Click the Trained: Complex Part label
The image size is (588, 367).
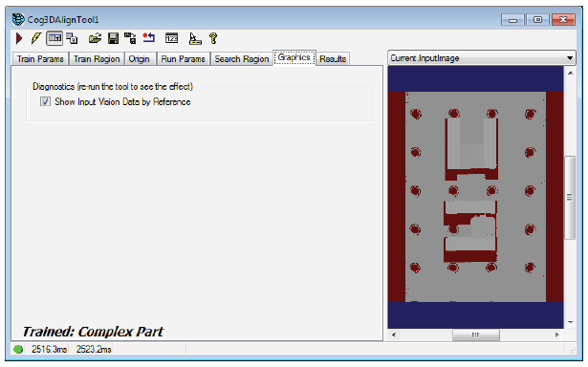pyautogui.click(x=93, y=332)
